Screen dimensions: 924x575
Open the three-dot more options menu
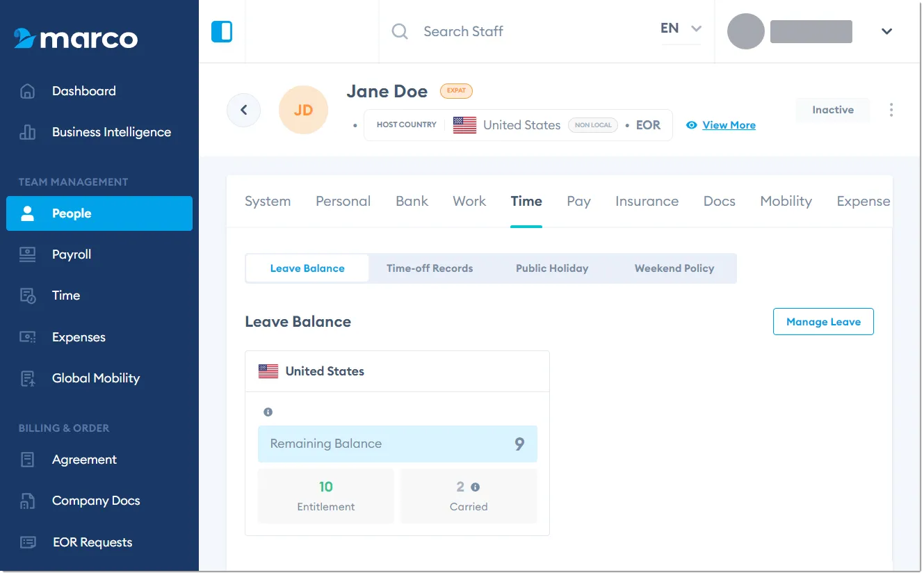click(891, 110)
